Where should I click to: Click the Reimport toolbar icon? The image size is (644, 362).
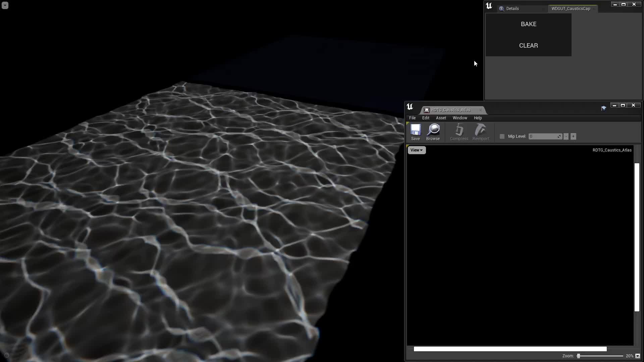(481, 130)
